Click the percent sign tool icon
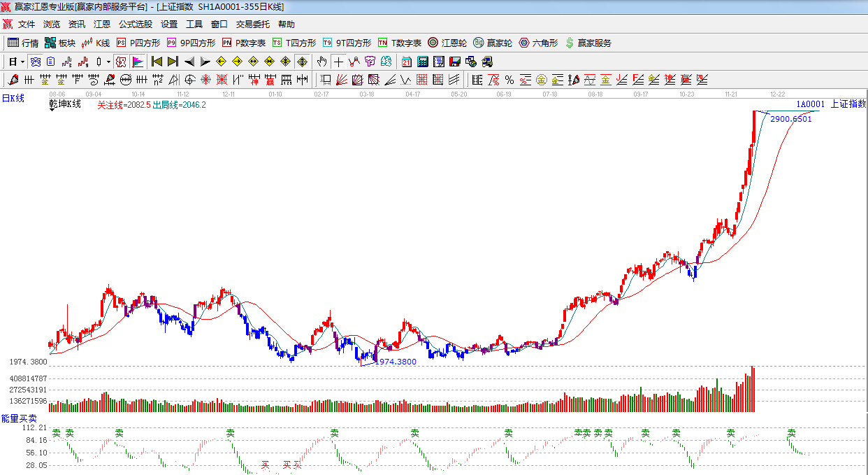The image size is (868, 475). 509,80
